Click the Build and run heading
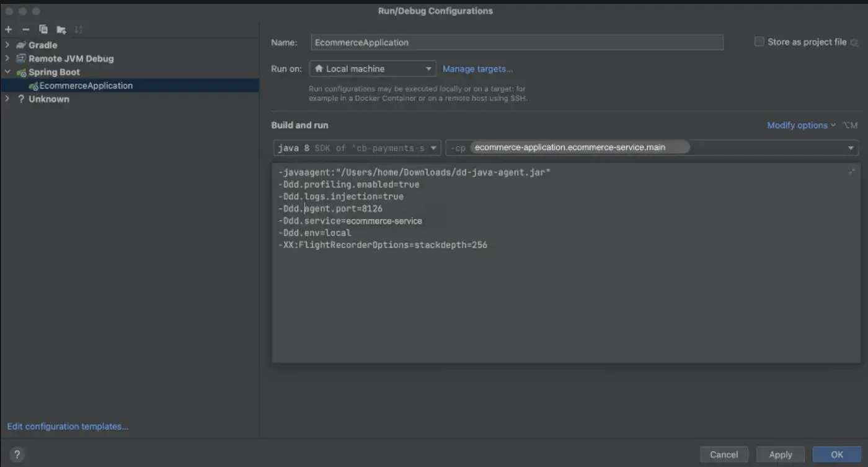The width and height of the screenshot is (868, 467). 299,125
